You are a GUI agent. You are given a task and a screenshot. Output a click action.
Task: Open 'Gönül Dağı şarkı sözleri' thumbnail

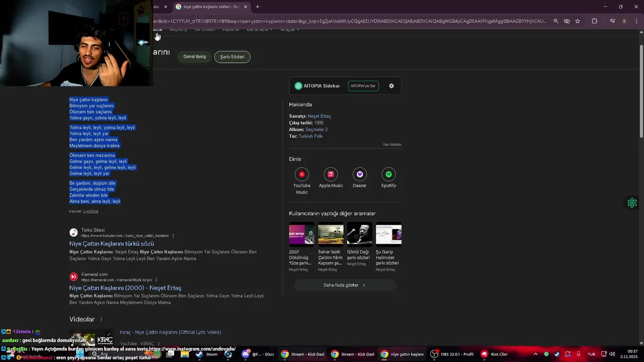tap(360, 234)
